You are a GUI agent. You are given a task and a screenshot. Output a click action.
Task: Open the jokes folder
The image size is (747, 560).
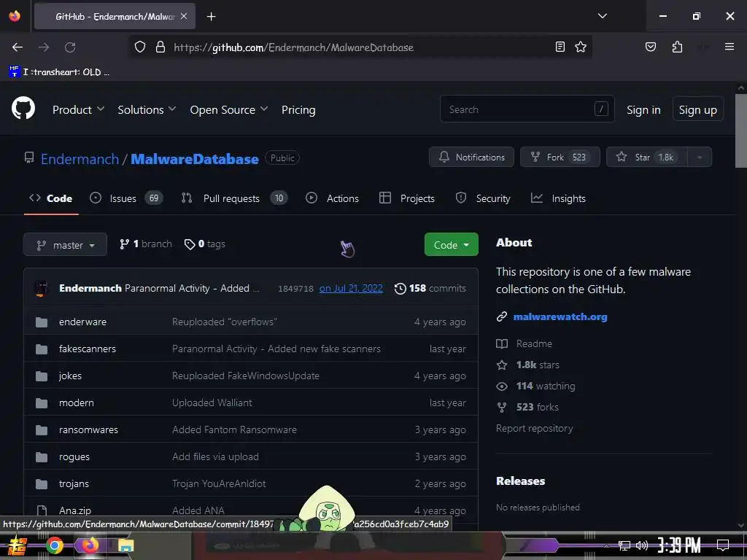click(x=70, y=376)
